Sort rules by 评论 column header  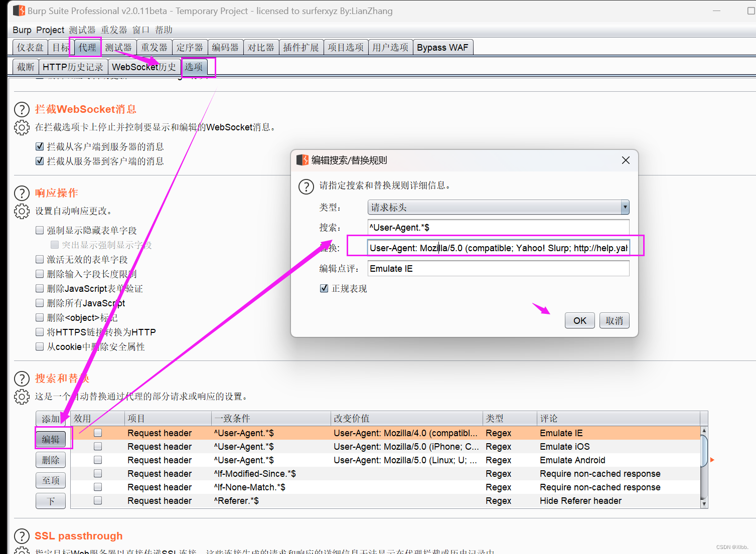pyautogui.click(x=619, y=418)
